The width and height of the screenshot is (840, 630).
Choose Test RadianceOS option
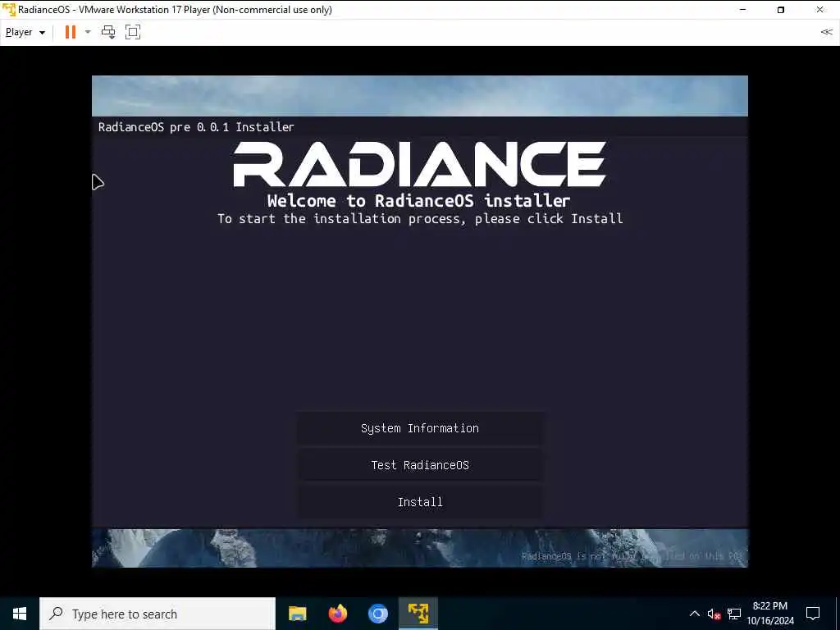pyautogui.click(x=420, y=465)
